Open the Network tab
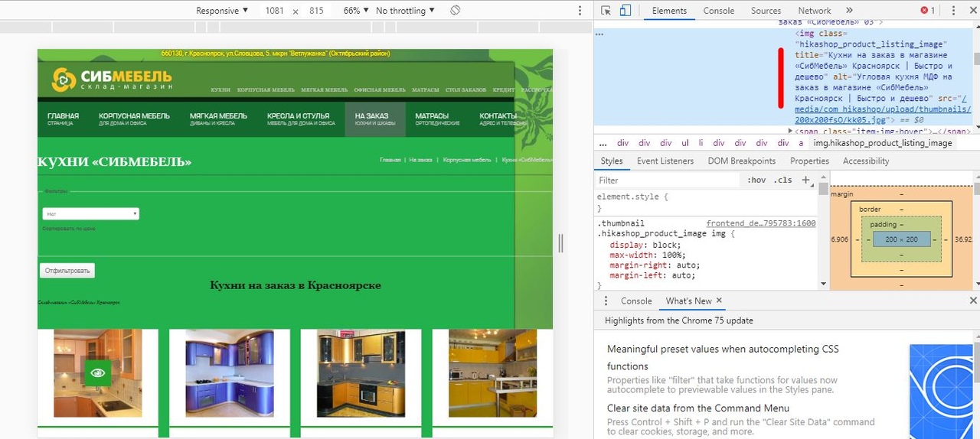 pos(815,11)
